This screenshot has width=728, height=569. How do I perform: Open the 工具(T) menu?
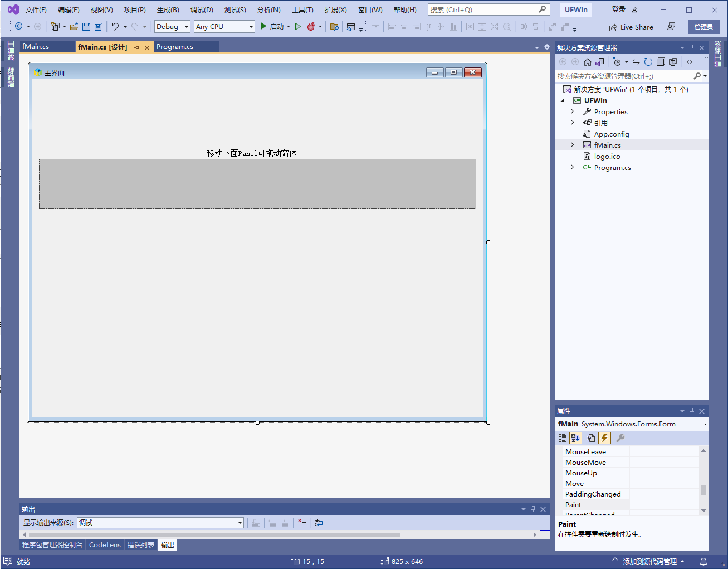coord(302,10)
